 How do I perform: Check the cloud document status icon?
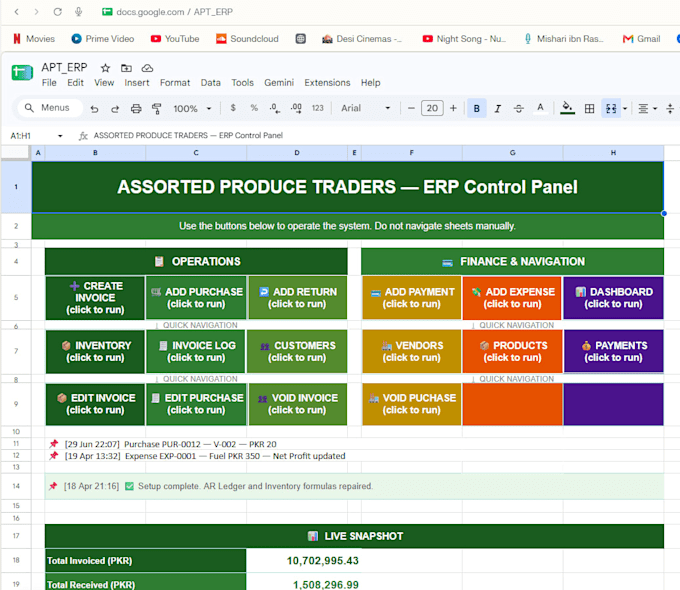click(147, 68)
